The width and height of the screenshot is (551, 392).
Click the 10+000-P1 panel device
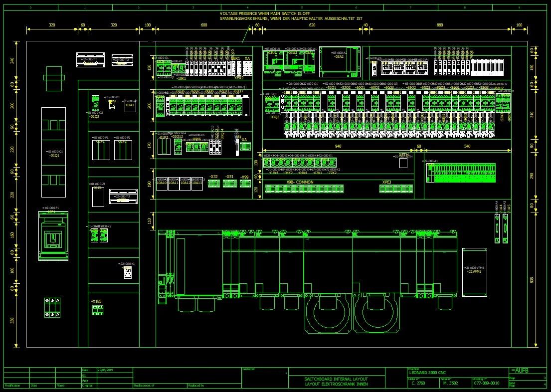pyautogui.click(x=53, y=236)
